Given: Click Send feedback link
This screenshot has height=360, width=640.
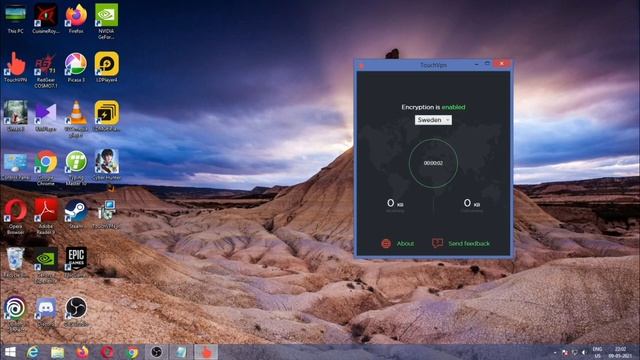Looking at the screenshot, I should 469,244.
